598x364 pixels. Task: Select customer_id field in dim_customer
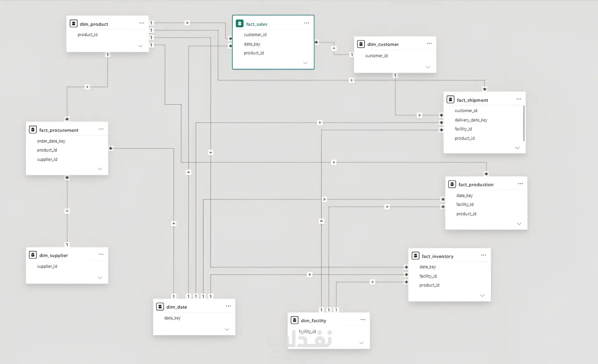376,56
